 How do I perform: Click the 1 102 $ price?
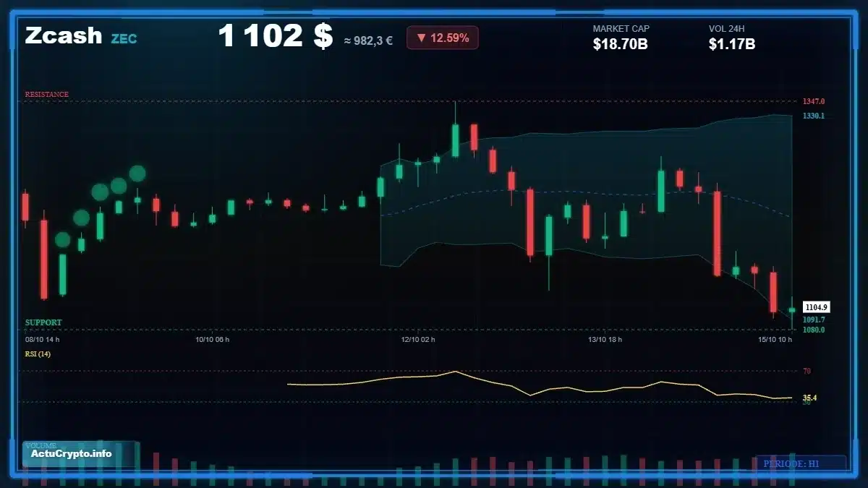276,36
